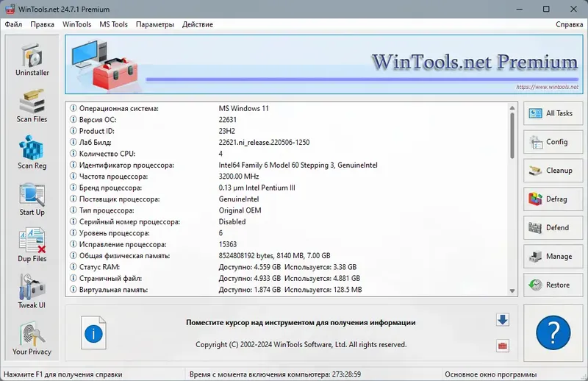
Task: Select the Серийный номер процессора row
Action: (x=288, y=221)
